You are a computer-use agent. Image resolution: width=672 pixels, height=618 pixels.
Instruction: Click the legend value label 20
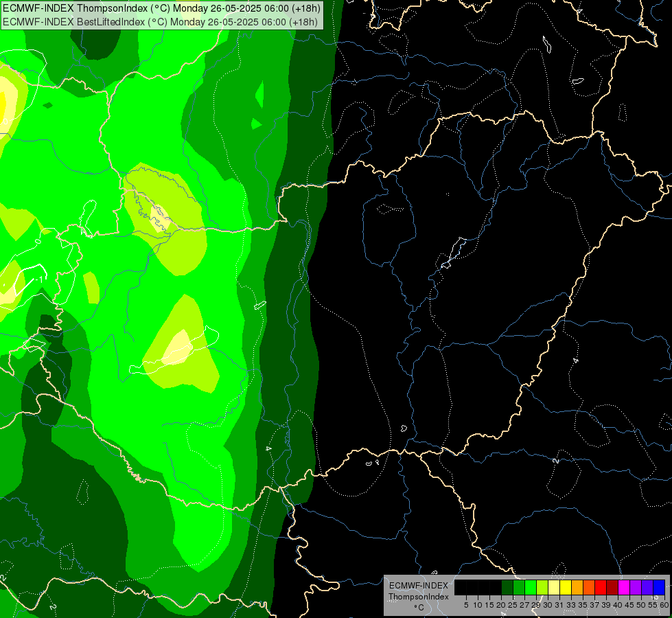pos(501,605)
